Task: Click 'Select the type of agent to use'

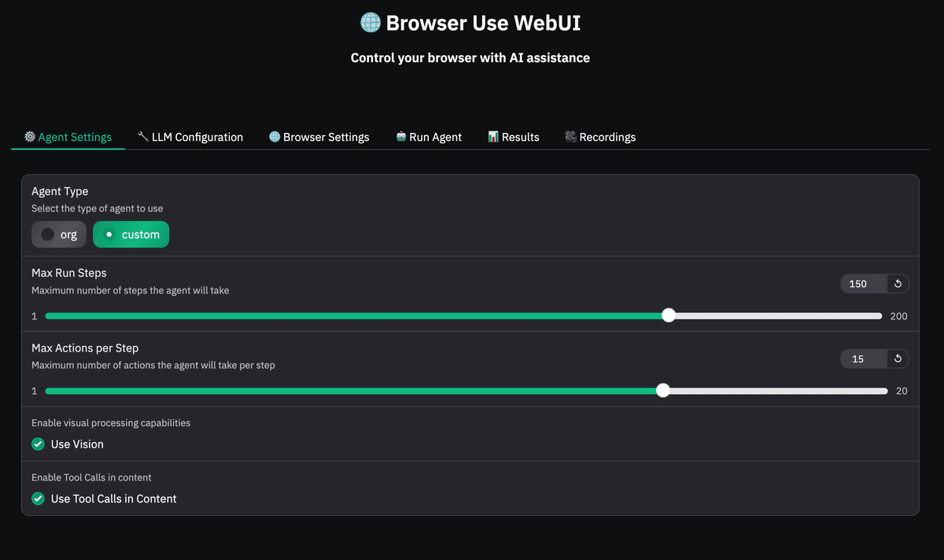Action: click(x=98, y=208)
